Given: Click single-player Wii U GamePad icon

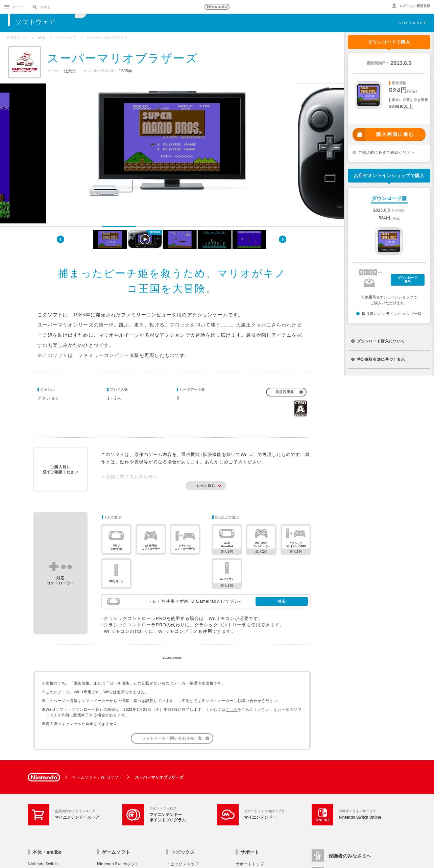Looking at the screenshot, I should tap(116, 539).
